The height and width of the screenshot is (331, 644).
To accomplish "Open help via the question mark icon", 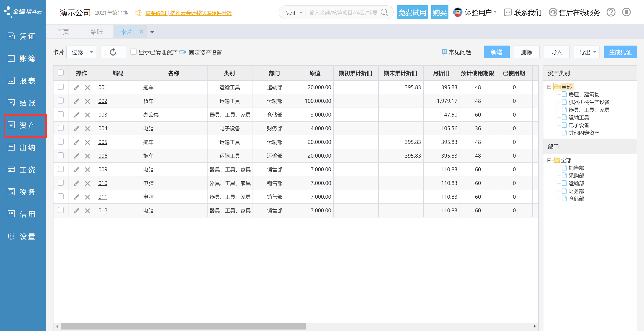I will 611,12.
